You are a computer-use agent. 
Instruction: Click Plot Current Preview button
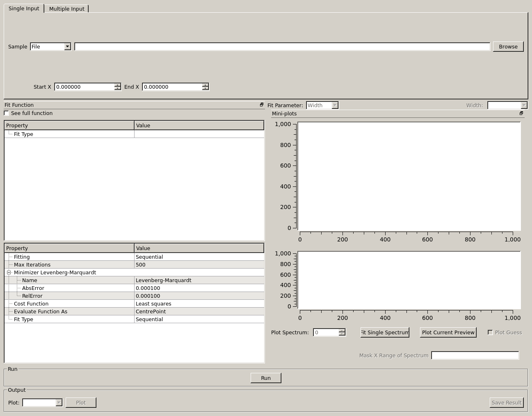tap(448, 333)
